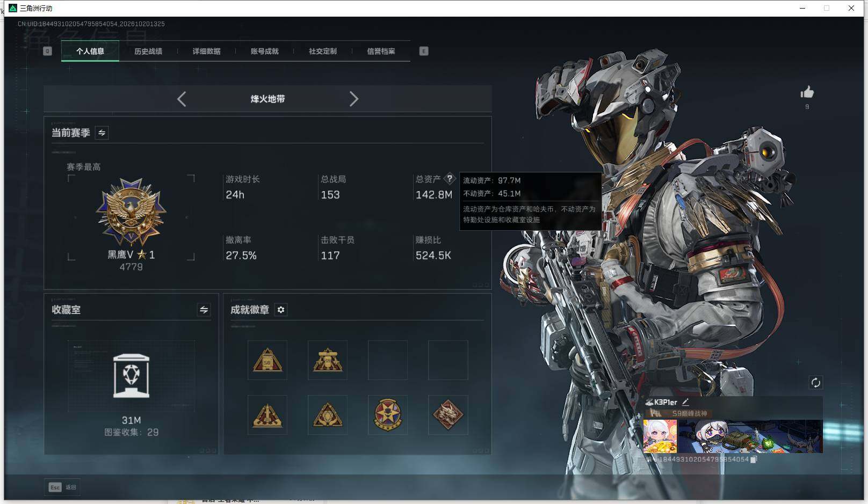Toggle season switch icon beside 当前赛季
868x504 pixels.
tap(102, 133)
